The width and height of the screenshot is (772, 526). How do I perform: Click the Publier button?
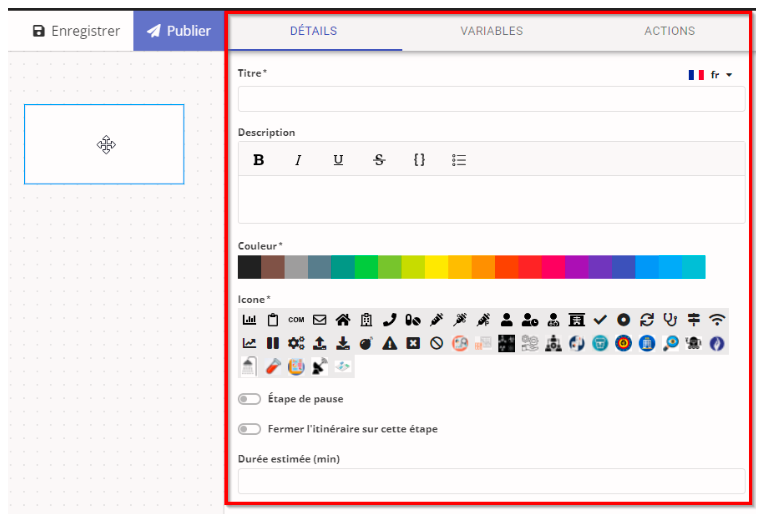click(x=178, y=31)
